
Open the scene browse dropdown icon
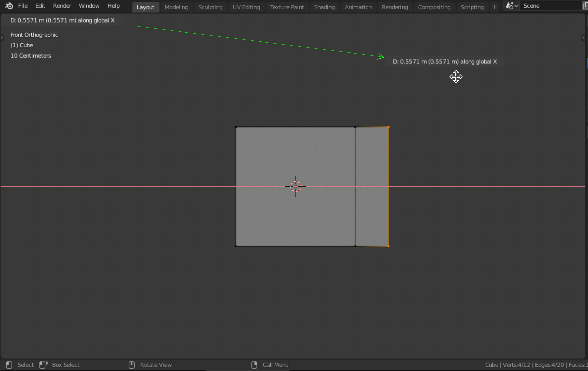(512, 6)
